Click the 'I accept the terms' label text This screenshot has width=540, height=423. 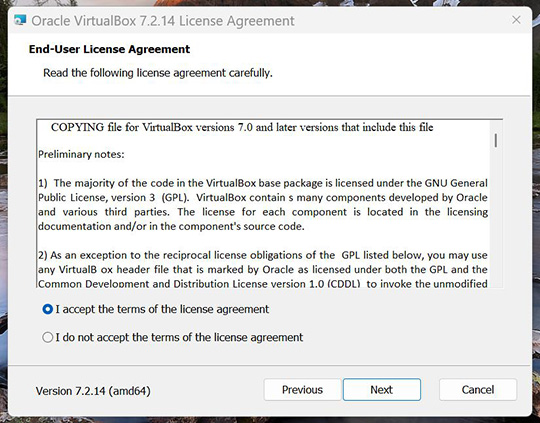(x=162, y=309)
